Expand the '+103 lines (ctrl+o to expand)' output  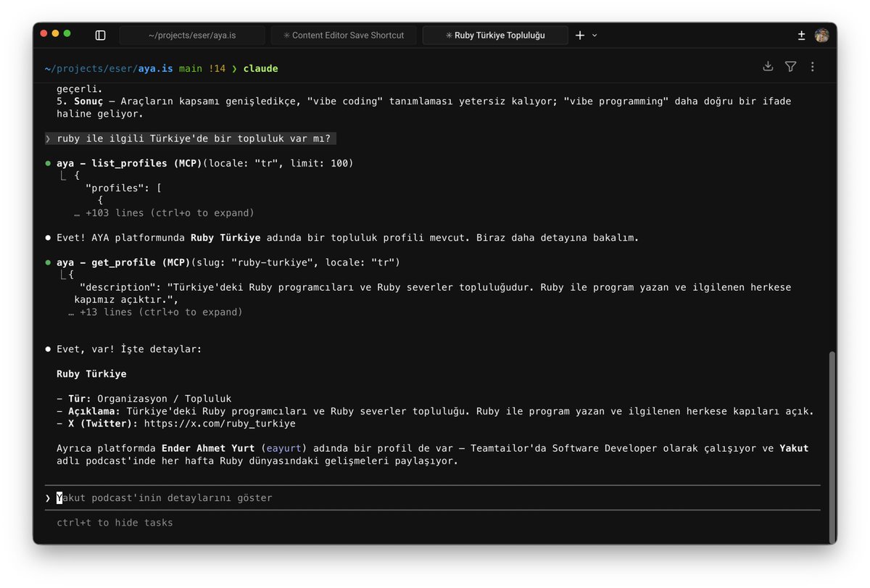coord(164,213)
